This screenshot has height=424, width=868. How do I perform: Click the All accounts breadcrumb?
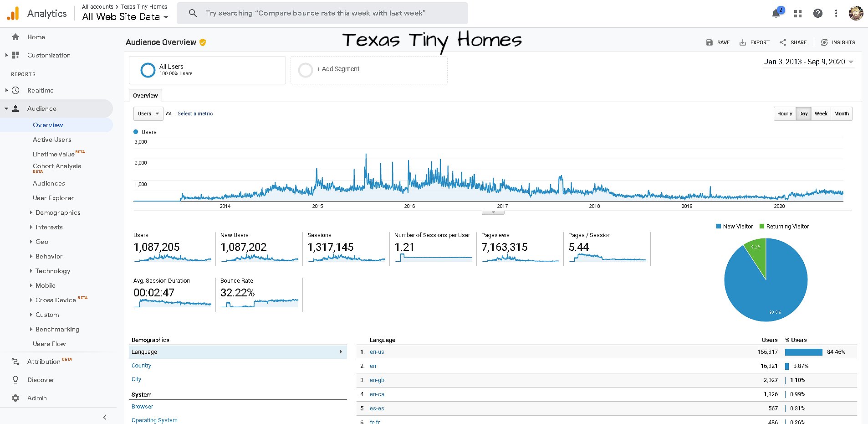tap(97, 7)
